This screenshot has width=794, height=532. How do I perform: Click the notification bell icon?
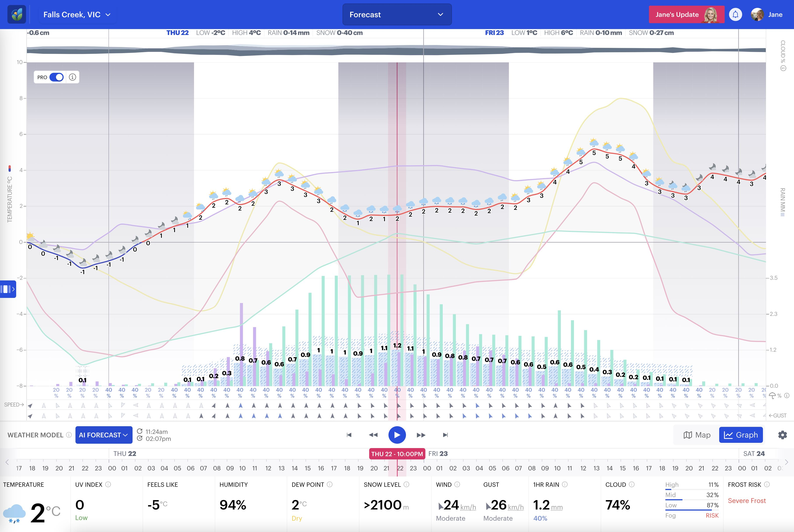tap(735, 15)
